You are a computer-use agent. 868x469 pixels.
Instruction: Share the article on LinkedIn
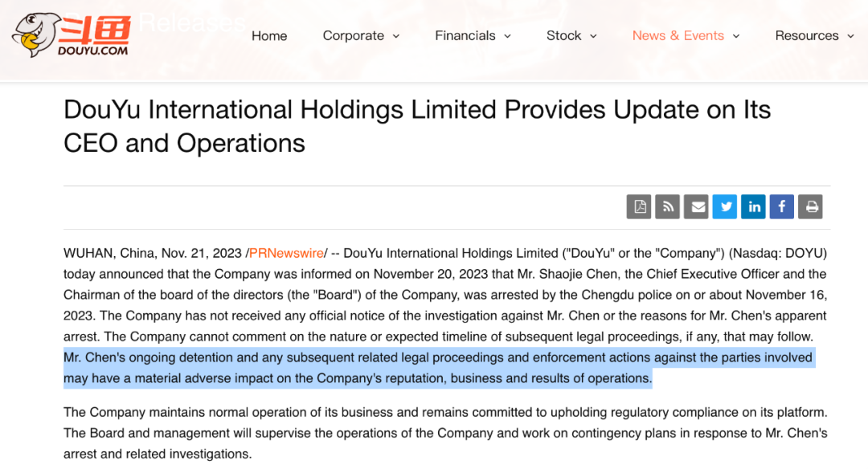pos(753,206)
